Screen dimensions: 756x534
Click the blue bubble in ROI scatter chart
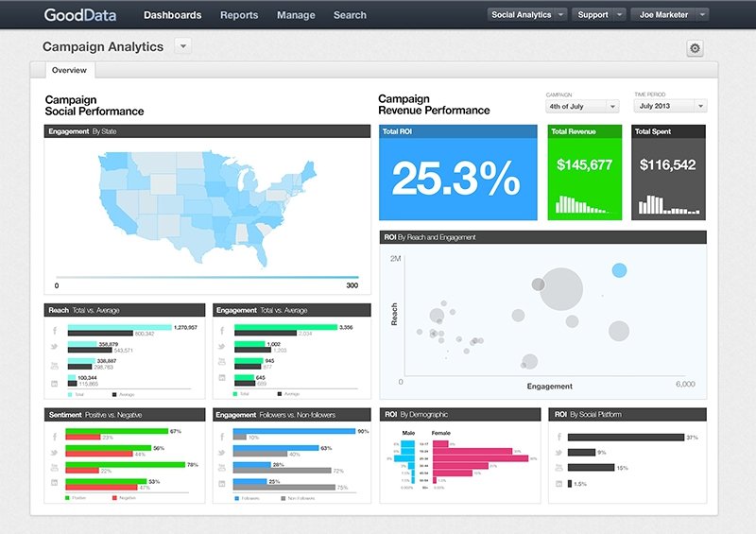(619, 270)
